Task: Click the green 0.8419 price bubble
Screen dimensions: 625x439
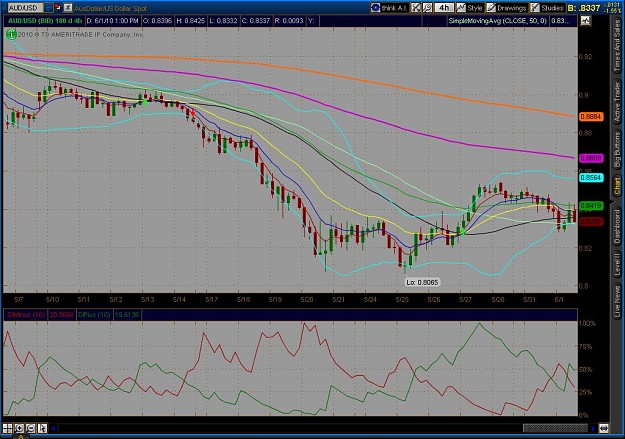Action: pyautogui.click(x=591, y=206)
